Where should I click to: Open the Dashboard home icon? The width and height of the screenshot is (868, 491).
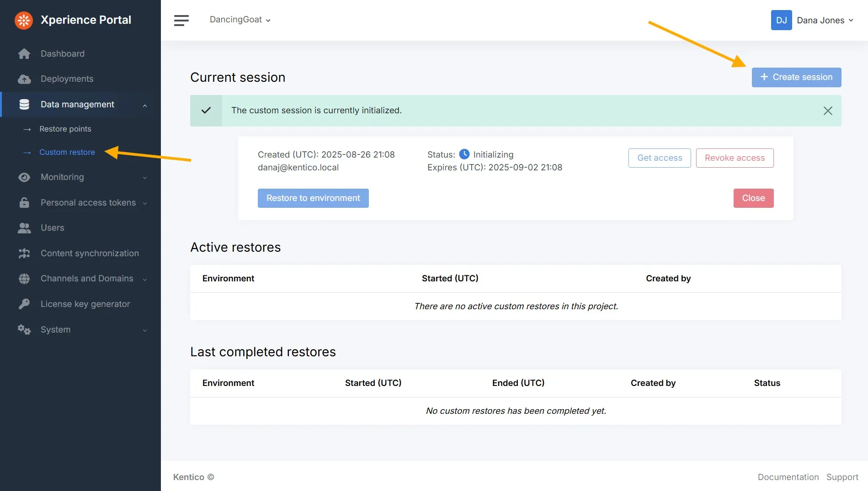pyautogui.click(x=24, y=54)
